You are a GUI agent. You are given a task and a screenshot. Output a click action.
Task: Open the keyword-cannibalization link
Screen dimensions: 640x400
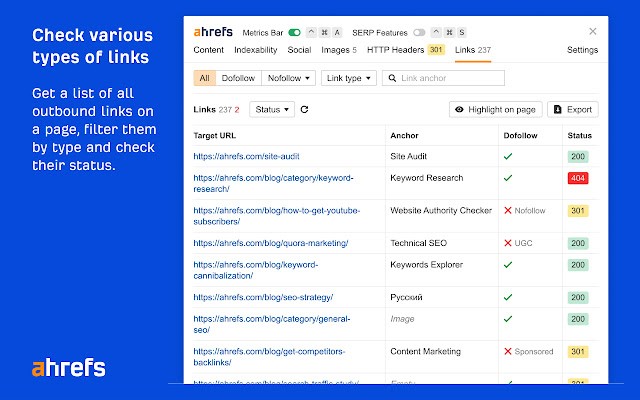tap(256, 270)
